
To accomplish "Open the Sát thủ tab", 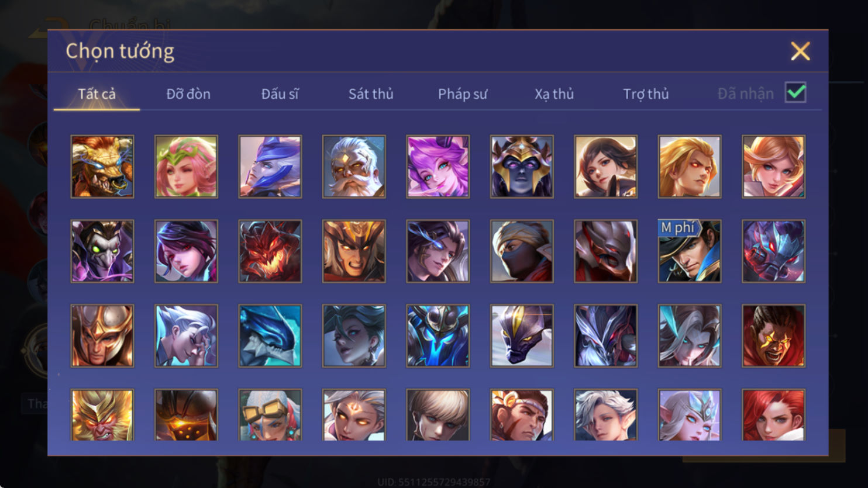I will point(371,94).
